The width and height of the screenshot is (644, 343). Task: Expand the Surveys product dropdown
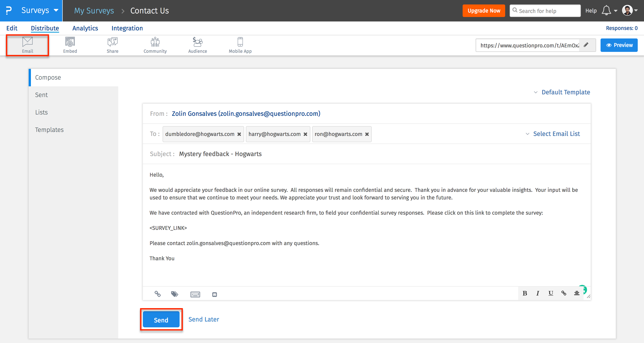(56, 11)
